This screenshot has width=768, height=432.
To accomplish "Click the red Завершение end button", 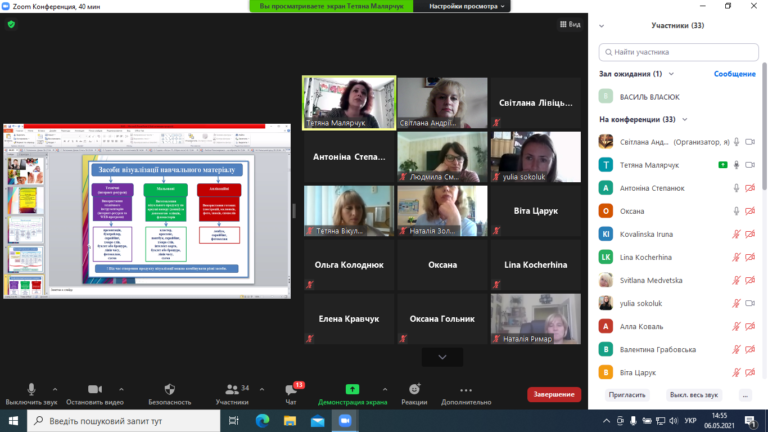I will tap(554, 394).
